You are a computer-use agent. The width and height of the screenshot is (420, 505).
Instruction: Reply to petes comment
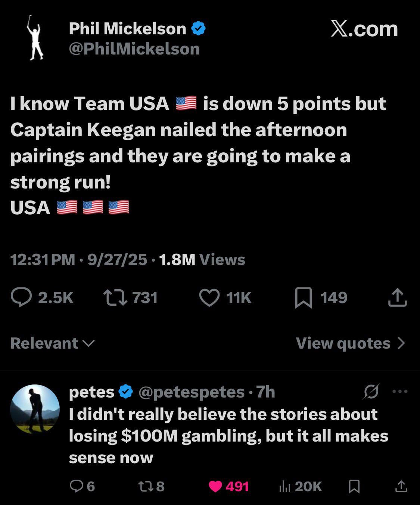[76, 486]
